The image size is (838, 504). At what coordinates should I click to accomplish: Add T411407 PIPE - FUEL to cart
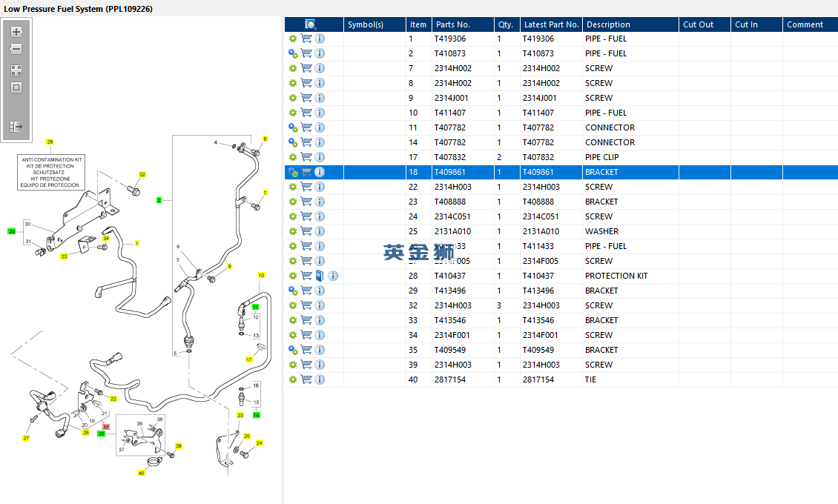306,113
